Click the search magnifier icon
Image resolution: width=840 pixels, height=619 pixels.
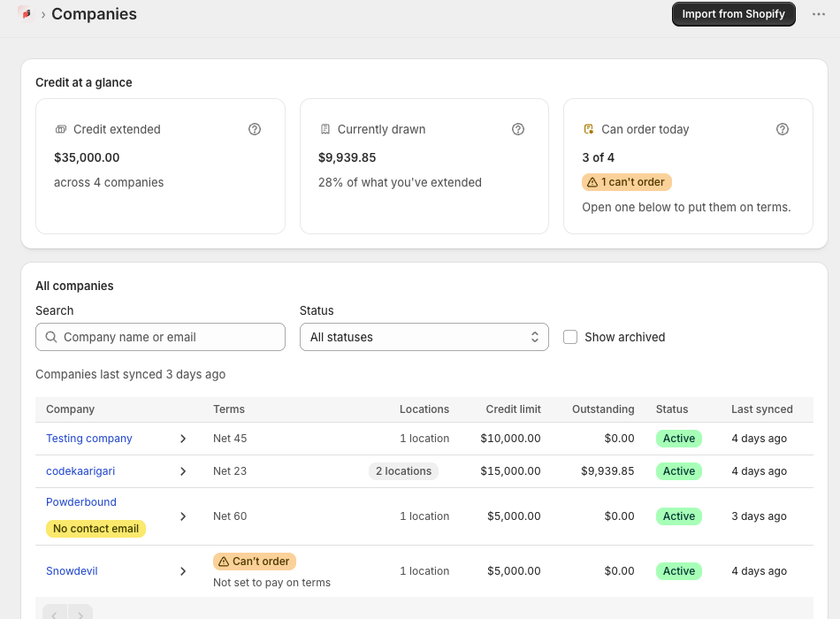[x=51, y=337]
